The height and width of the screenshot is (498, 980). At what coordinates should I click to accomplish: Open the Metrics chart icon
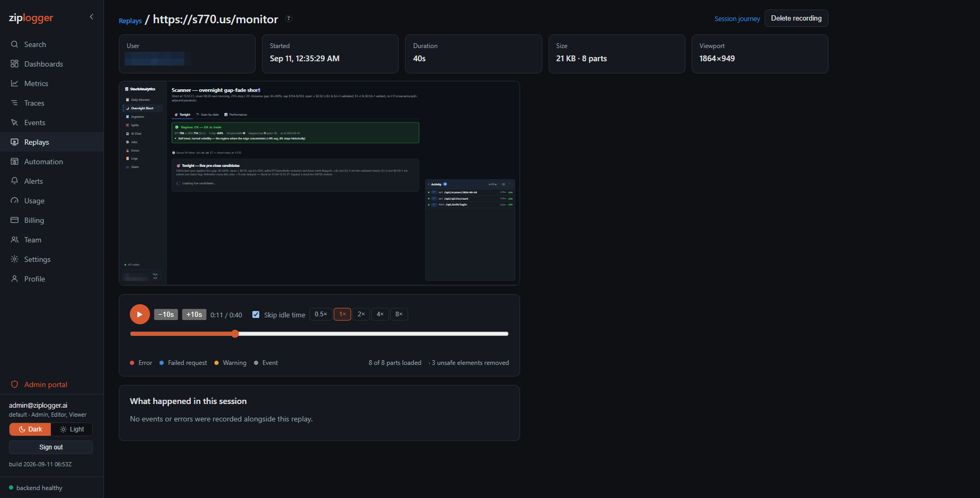[x=15, y=83]
